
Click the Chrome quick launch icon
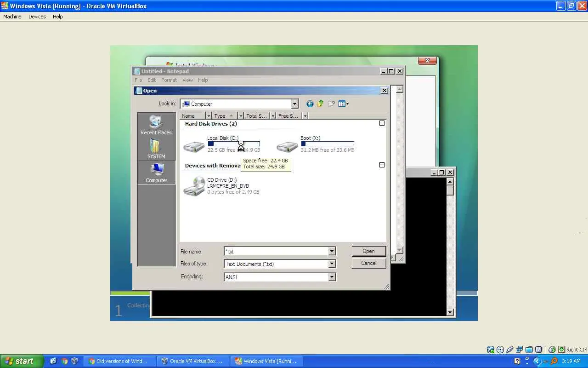pyautogui.click(x=64, y=361)
